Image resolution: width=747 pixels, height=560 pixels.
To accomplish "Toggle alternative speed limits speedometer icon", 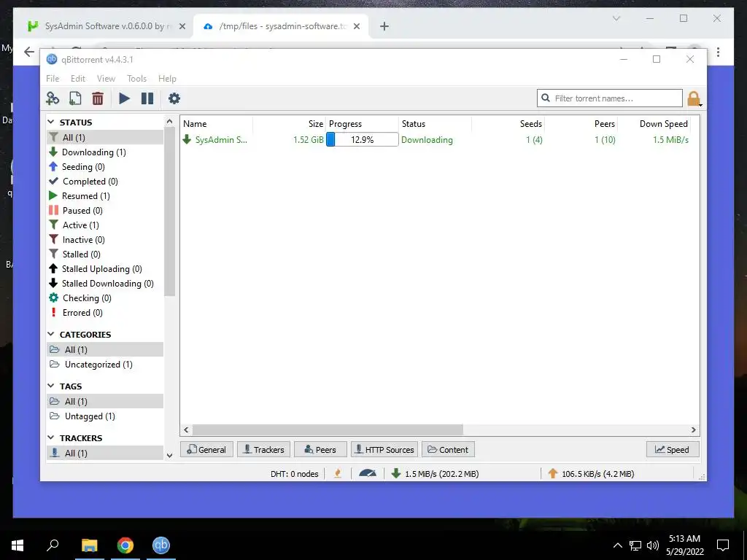I will click(368, 473).
